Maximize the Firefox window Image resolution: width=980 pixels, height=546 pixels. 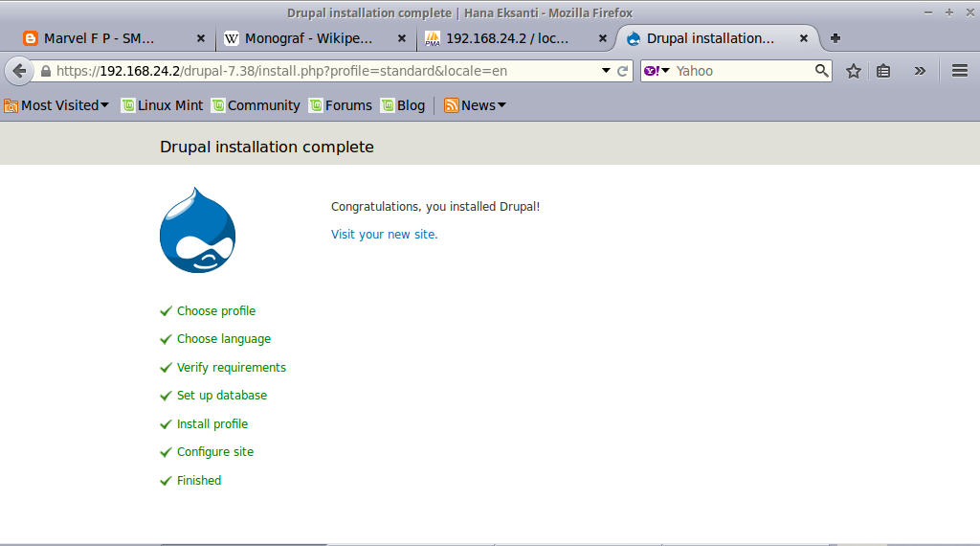[948, 12]
